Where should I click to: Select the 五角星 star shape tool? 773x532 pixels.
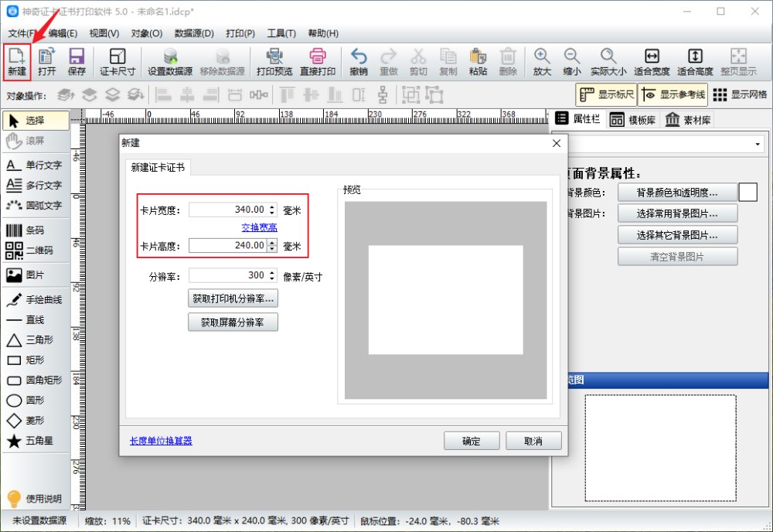click(35, 442)
